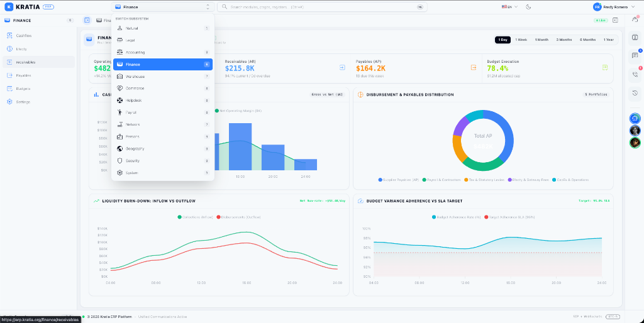
Task: Click the 78.4% budget execution value
Action: pyautogui.click(x=498, y=68)
